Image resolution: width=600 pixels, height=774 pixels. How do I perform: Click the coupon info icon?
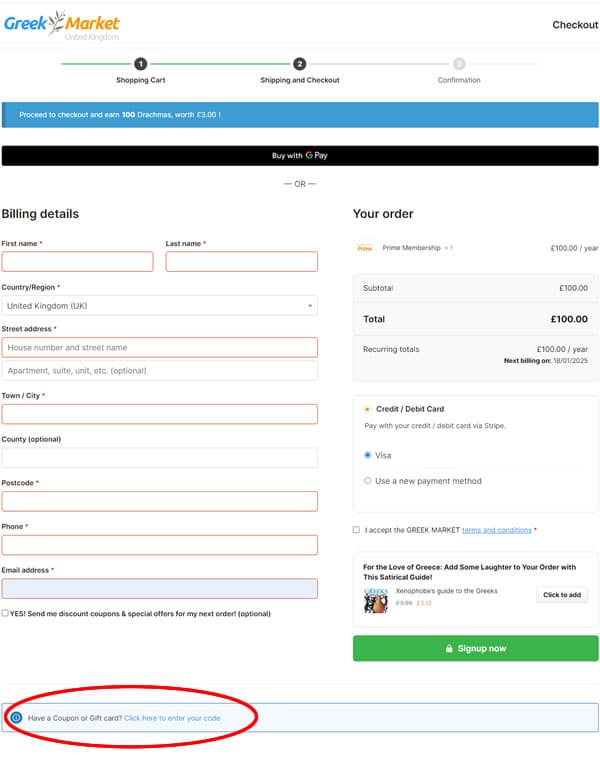click(17, 718)
